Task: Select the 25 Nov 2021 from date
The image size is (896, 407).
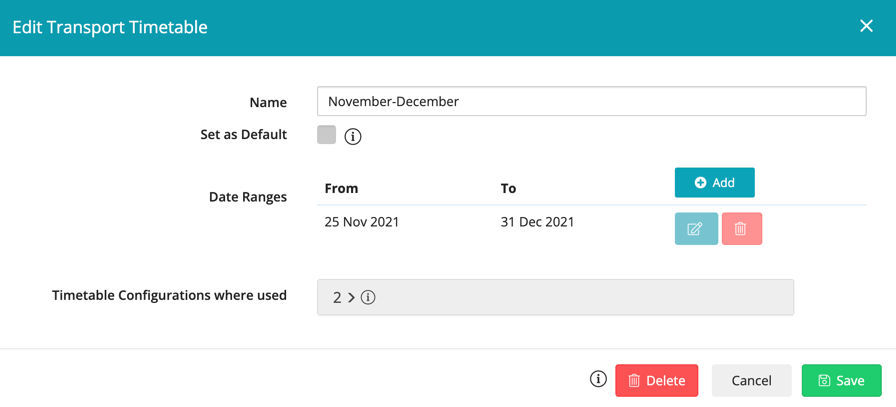Action: click(x=362, y=222)
